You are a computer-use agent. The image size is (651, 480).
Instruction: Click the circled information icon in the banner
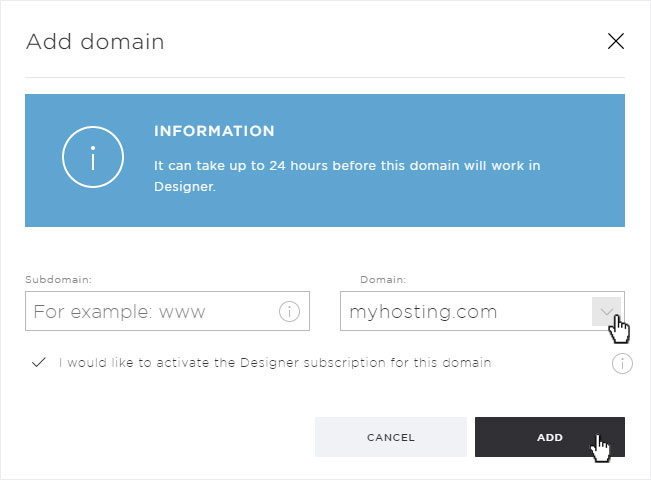(93, 157)
